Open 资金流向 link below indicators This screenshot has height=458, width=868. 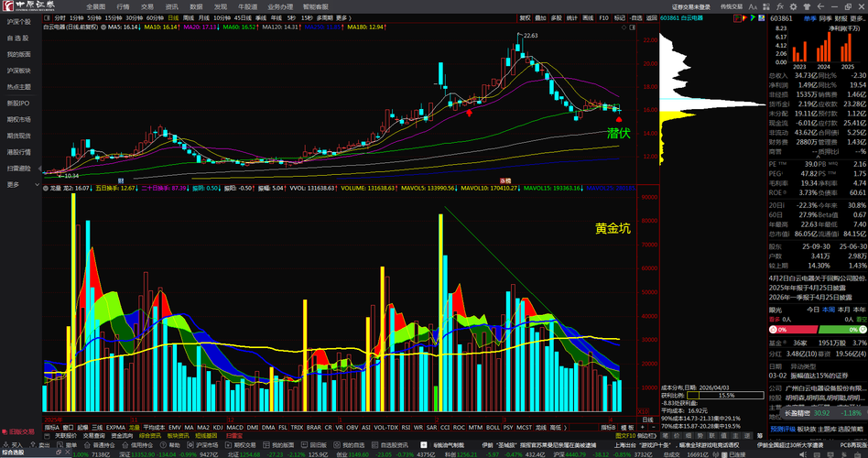122,436
